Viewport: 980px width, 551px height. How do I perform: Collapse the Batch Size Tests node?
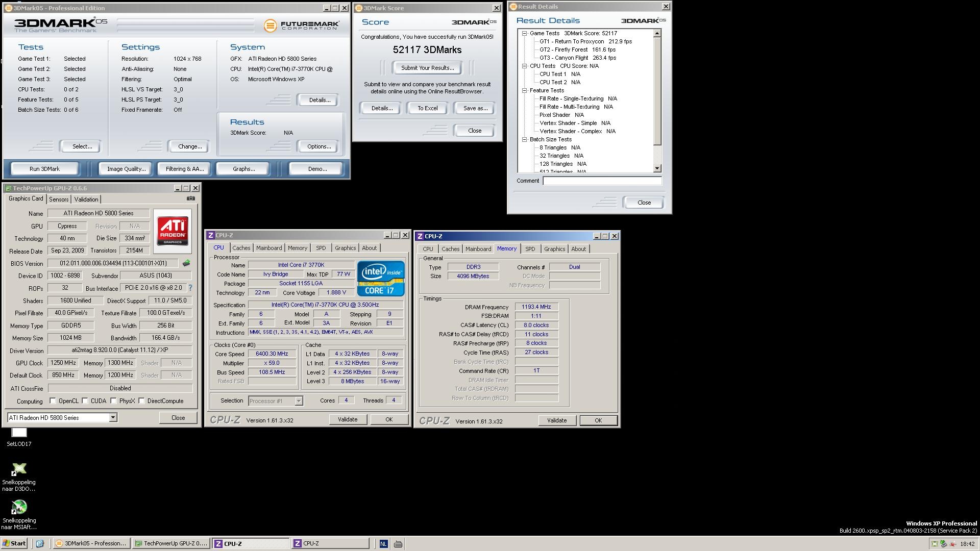pyautogui.click(x=524, y=139)
